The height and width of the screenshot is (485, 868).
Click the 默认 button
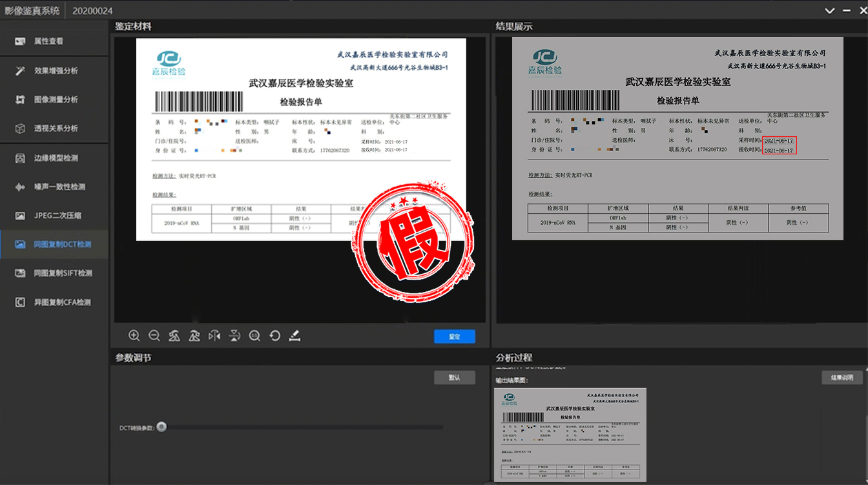(x=455, y=377)
